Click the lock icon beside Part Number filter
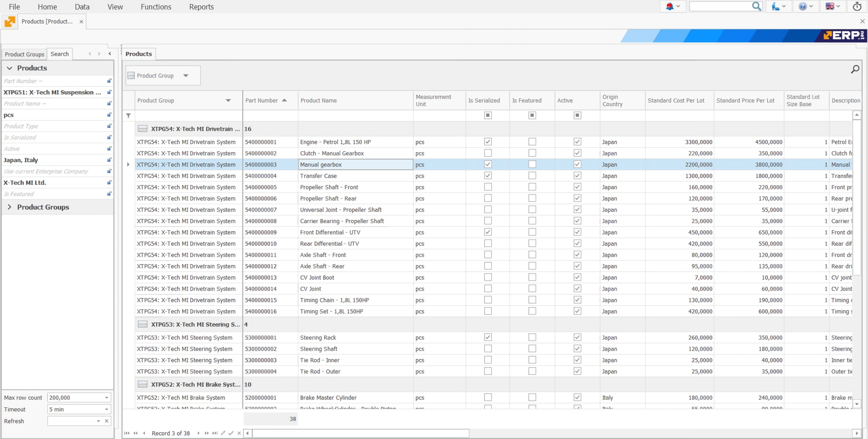The height and width of the screenshot is (439, 868). [109, 81]
